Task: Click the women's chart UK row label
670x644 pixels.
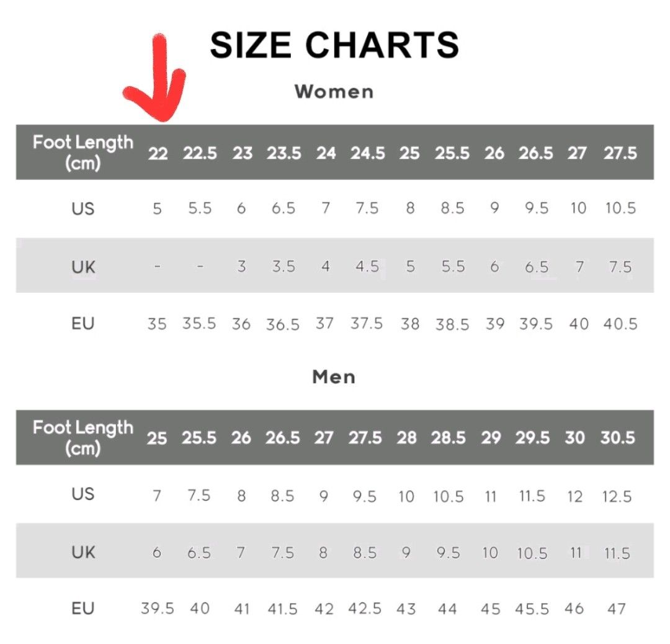Action: pos(83,267)
